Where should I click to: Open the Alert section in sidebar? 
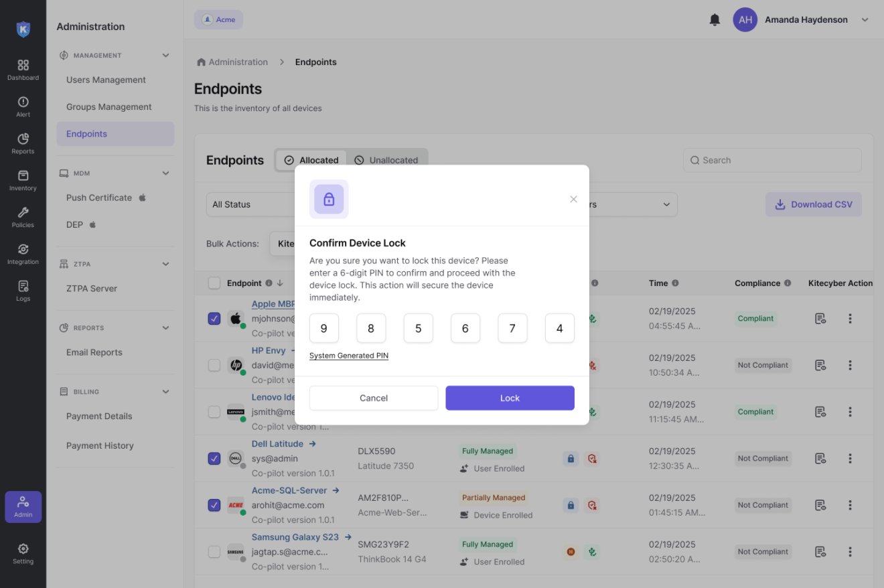23,106
